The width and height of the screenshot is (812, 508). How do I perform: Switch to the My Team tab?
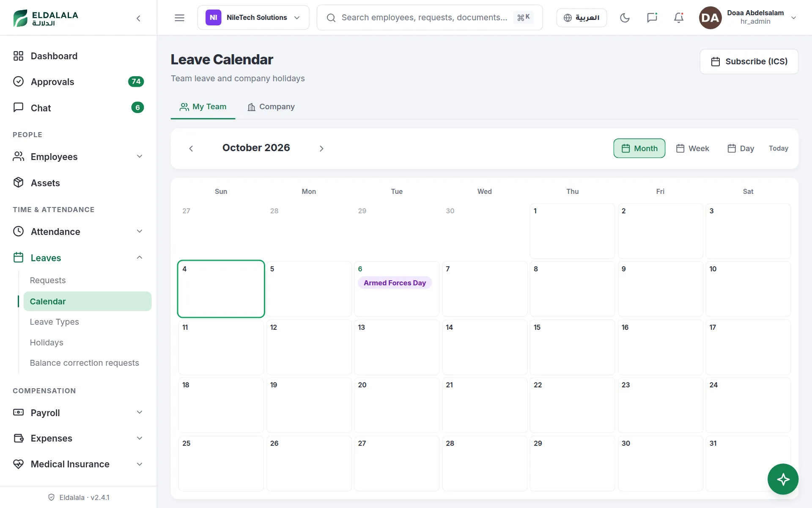click(x=203, y=107)
